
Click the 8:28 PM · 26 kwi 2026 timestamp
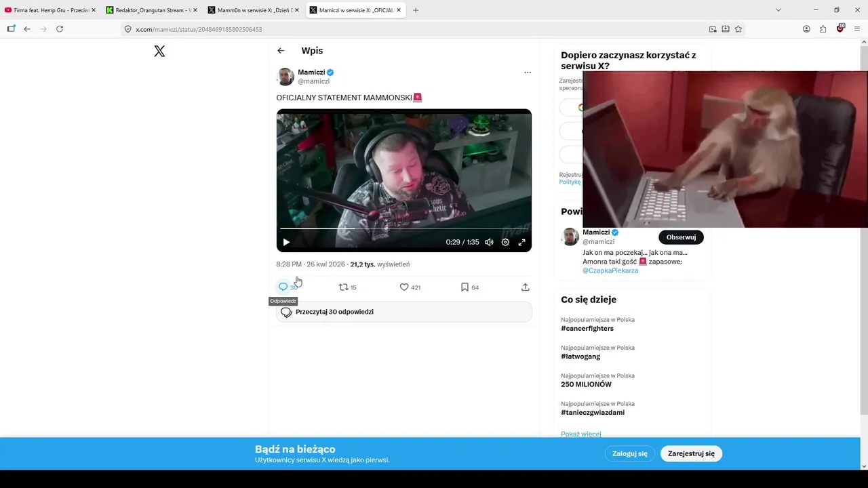311,264
